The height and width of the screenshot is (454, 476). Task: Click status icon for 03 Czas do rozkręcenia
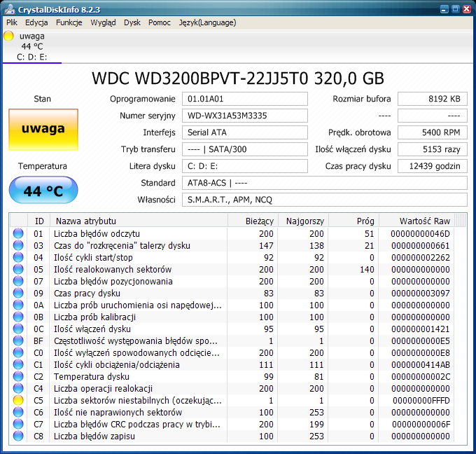[18, 245]
